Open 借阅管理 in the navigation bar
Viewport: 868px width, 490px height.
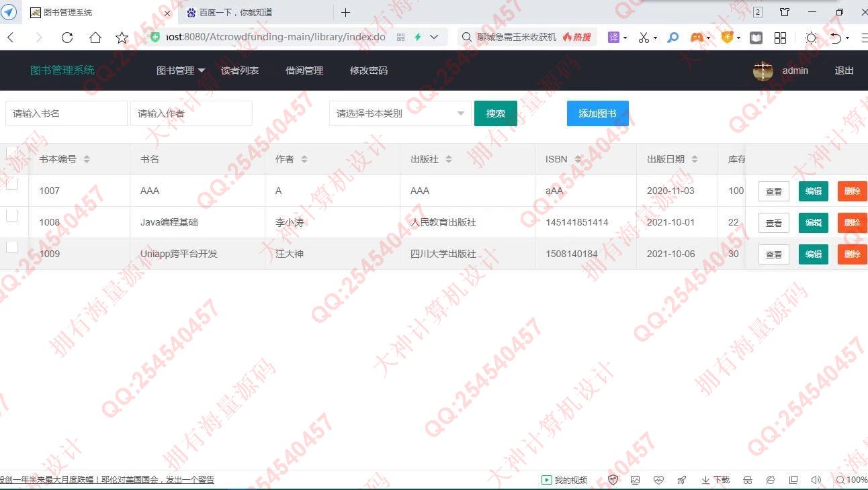click(x=304, y=70)
